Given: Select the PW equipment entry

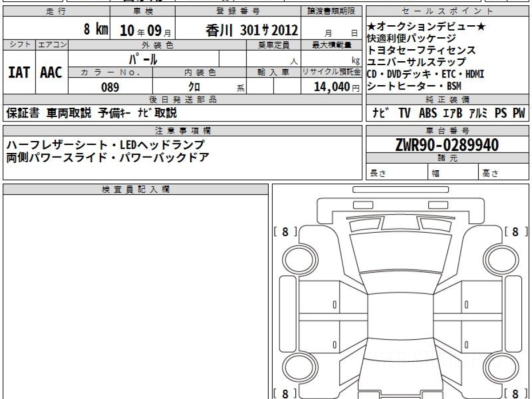Looking at the screenshot, I should click(519, 113).
